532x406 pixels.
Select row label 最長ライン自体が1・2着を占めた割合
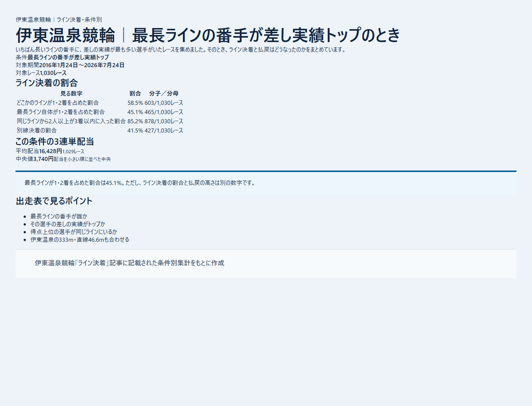pyautogui.click(x=61, y=112)
